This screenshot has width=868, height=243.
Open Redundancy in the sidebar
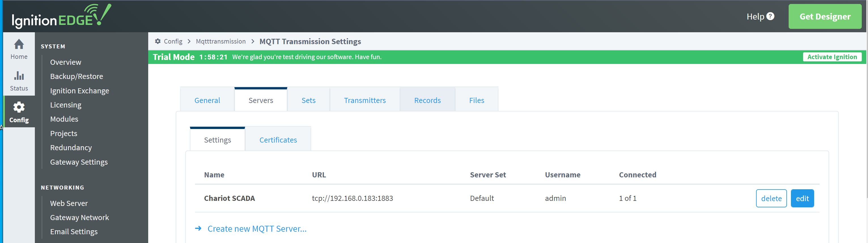coord(71,148)
